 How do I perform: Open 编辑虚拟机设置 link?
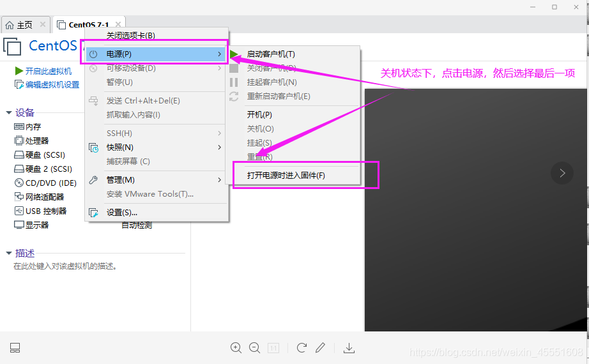tap(52, 85)
